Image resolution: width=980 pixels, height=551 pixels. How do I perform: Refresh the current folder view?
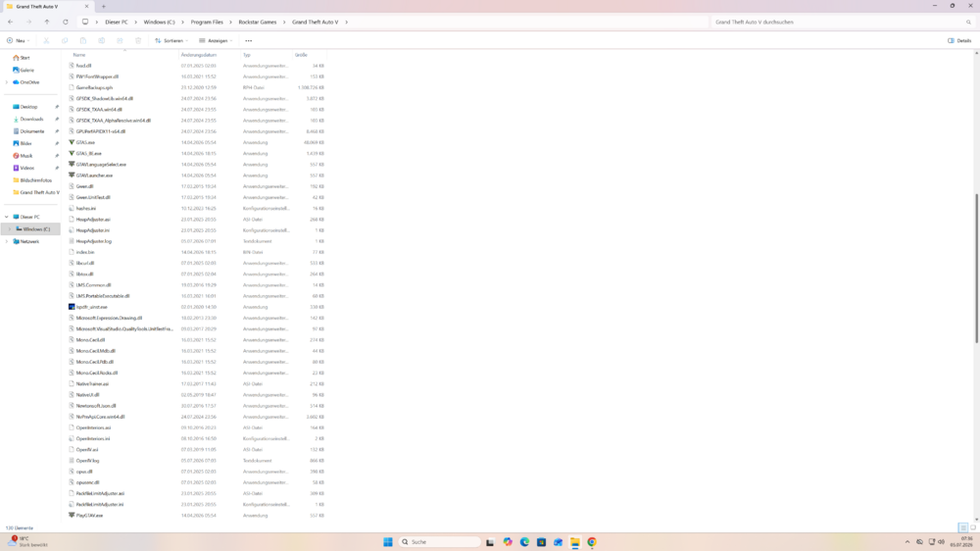coord(65,22)
